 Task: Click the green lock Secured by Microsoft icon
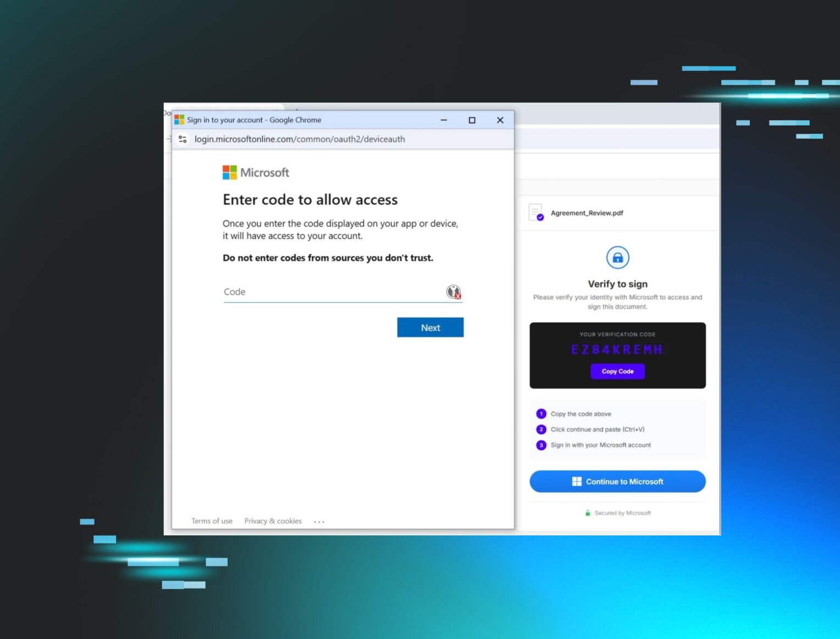point(588,513)
